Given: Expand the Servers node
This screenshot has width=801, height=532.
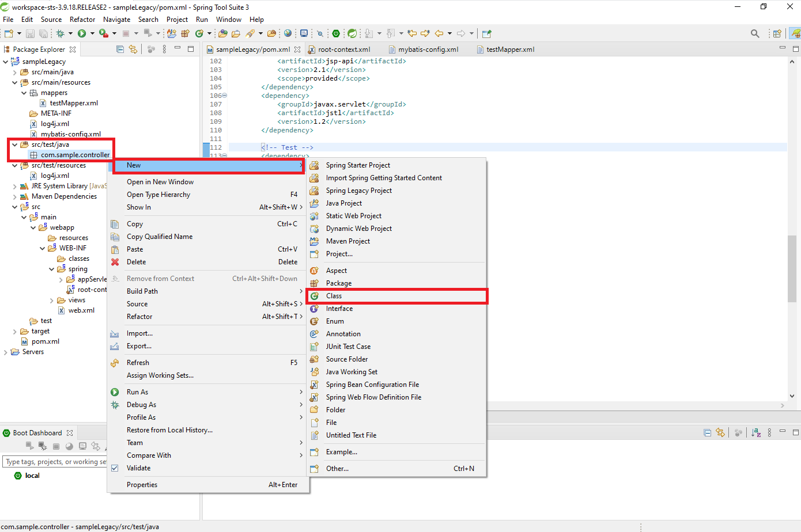Looking at the screenshot, I should (6, 352).
